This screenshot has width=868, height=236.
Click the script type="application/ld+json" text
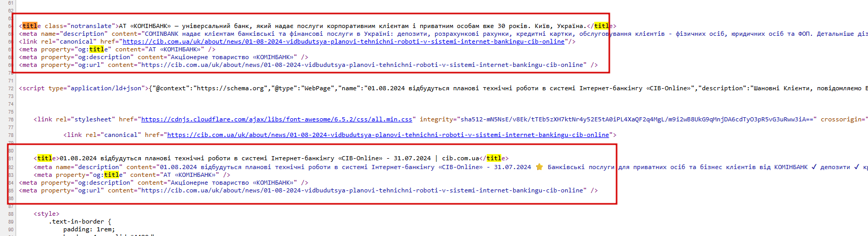(84, 88)
